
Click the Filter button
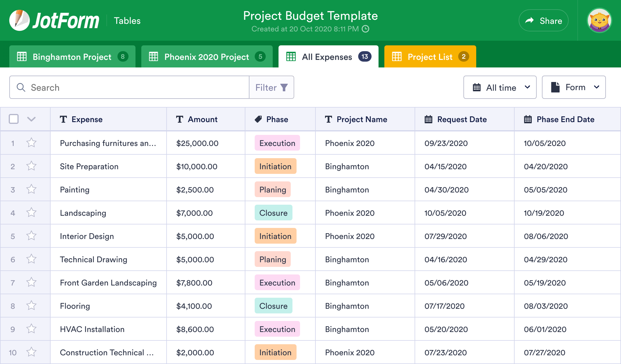point(271,87)
